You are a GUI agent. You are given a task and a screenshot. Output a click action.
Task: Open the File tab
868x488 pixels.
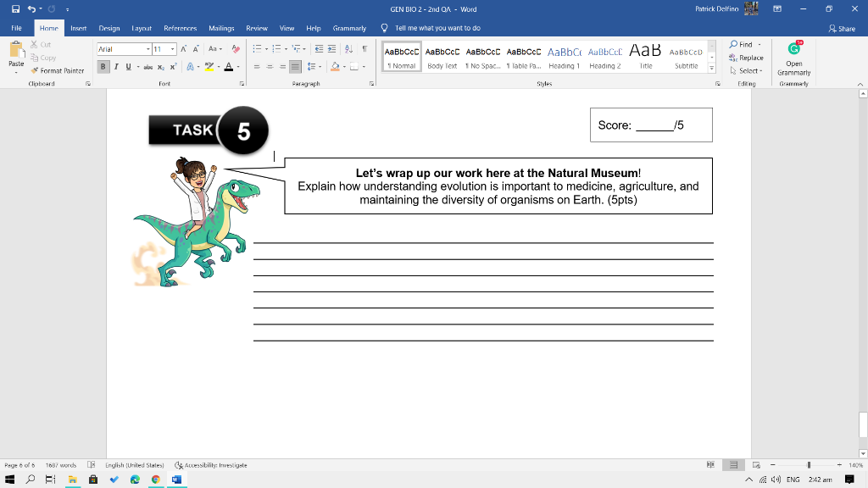[17, 28]
